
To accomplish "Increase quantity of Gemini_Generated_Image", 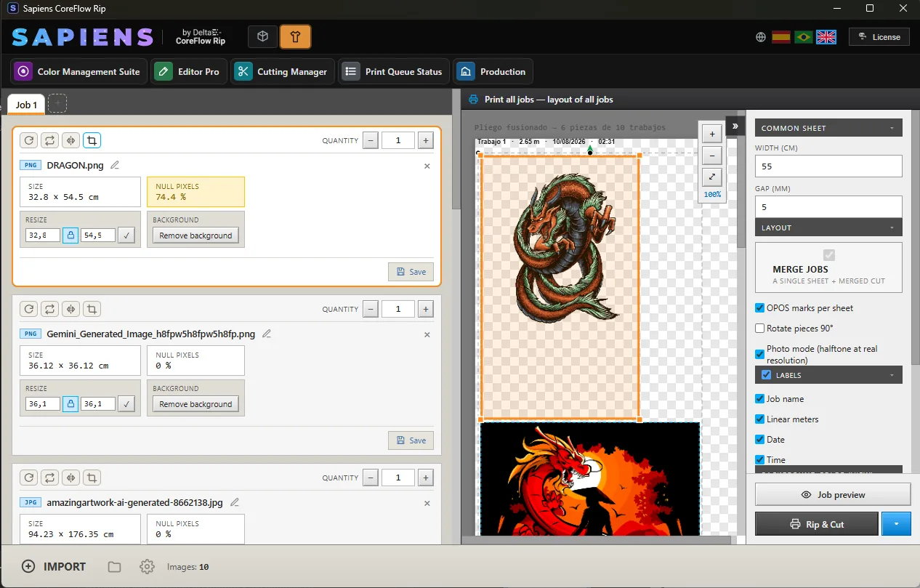I will 426,310.
